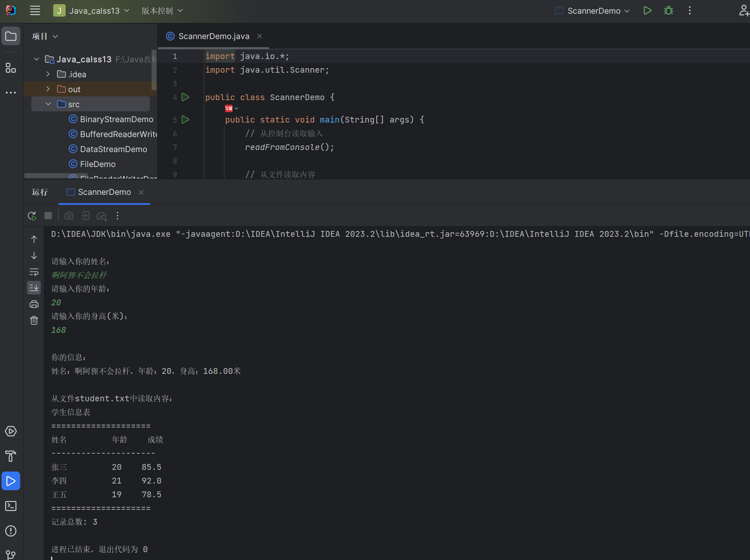This screenshot has width=750, height=560.
Task: Click the stop process square button
Action: pyautogui.click(x=48, y=216)
